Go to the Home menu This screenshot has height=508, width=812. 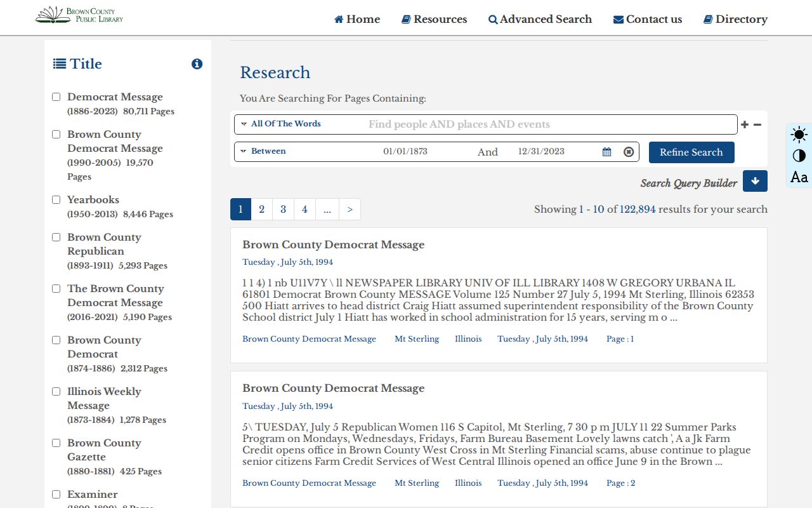click(x=357, y=19)
